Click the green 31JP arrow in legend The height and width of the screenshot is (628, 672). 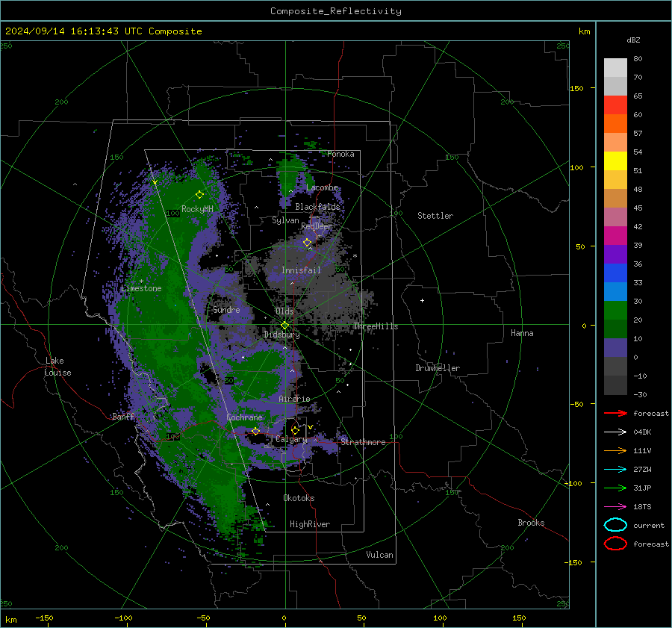tap(615, 488)
